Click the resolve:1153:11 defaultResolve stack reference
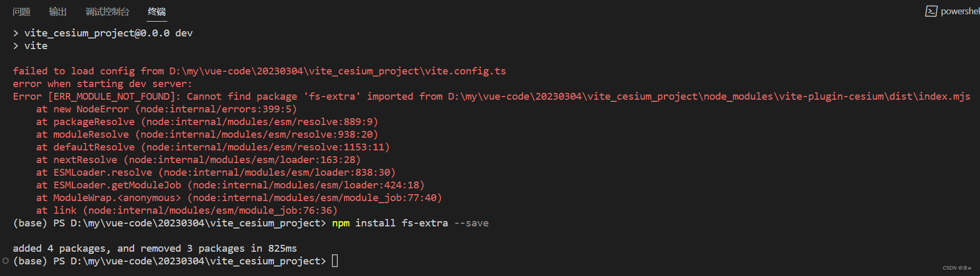Viewport: 980px width, 276px height. [265, 147]
